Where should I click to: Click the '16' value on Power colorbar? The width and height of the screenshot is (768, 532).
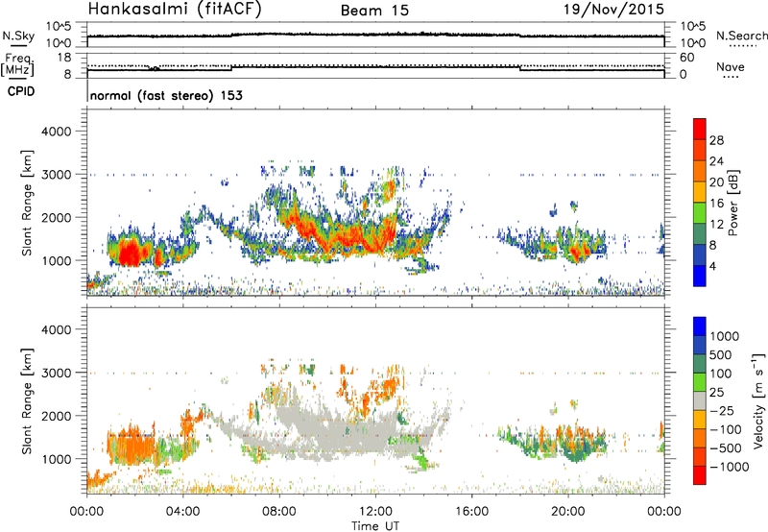tap(716, 204)
